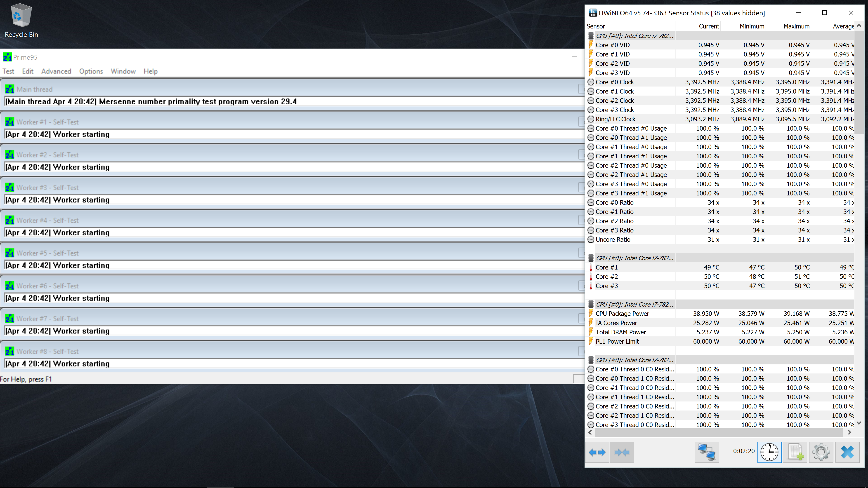Click the Worker #4 Self-Test icon

(10, 220)
